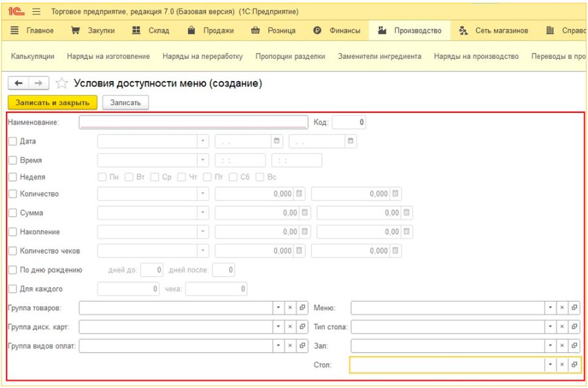Enable the Неделя condition checkbox
Viewport: 588px width, 388px height.
(x=13, y=177)
